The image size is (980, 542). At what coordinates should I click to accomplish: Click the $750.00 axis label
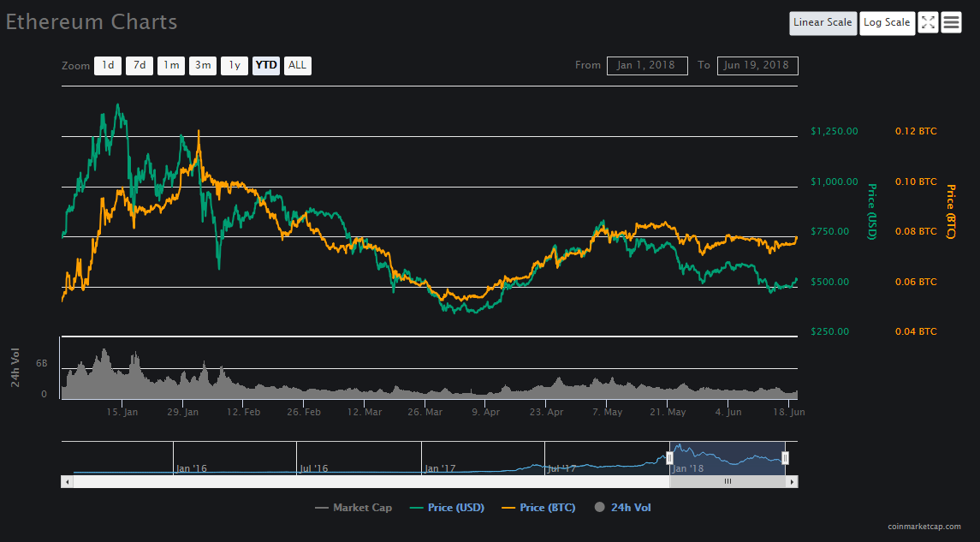pyautogui.click(x=830, y=231)
